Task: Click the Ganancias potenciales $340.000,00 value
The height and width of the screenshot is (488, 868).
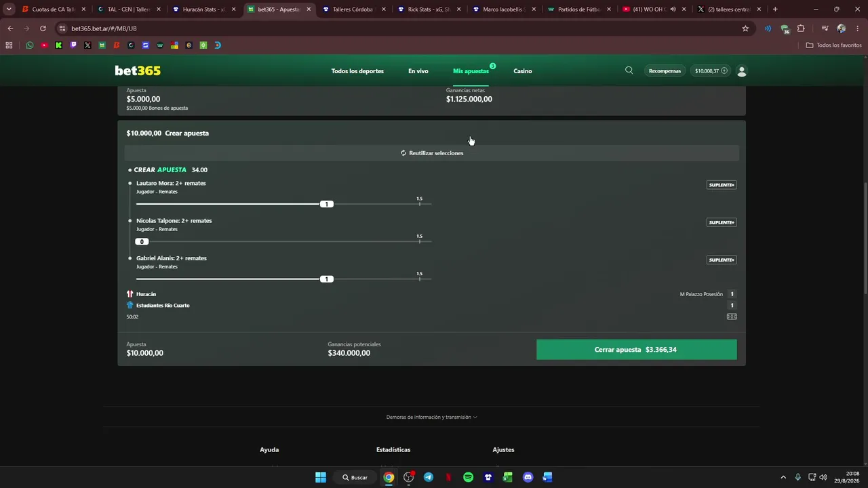Action: [x=349, y=353]
